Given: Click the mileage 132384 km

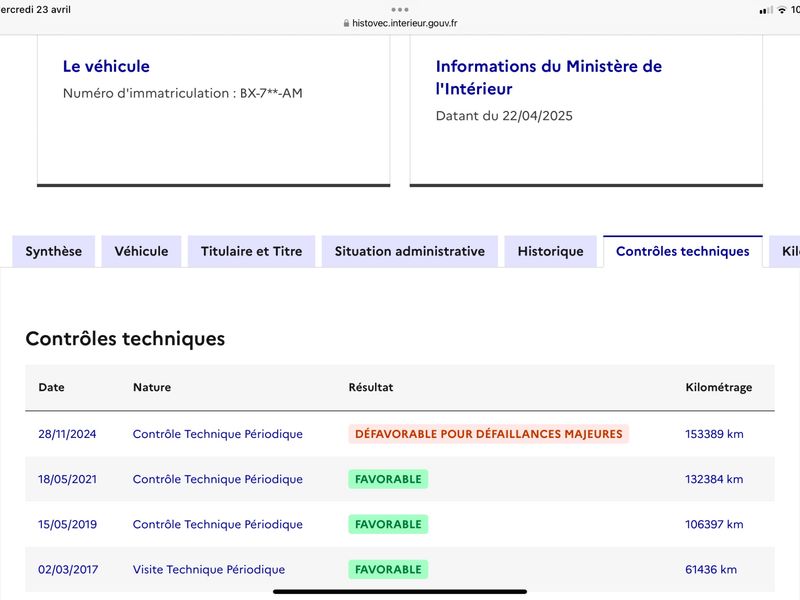Looking at the screenshot, I should click(x=714, y=479).
